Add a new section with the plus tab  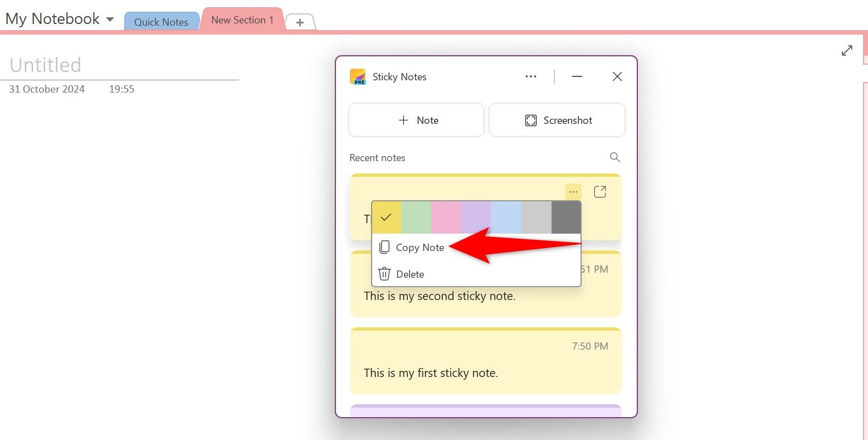[x=300, y=22]
